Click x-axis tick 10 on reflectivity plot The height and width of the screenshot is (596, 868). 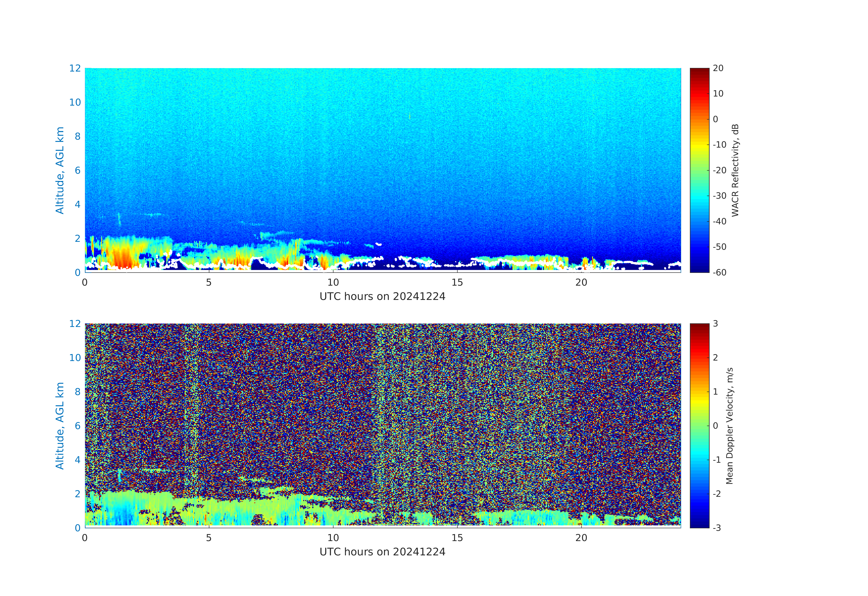pos(333,282)
